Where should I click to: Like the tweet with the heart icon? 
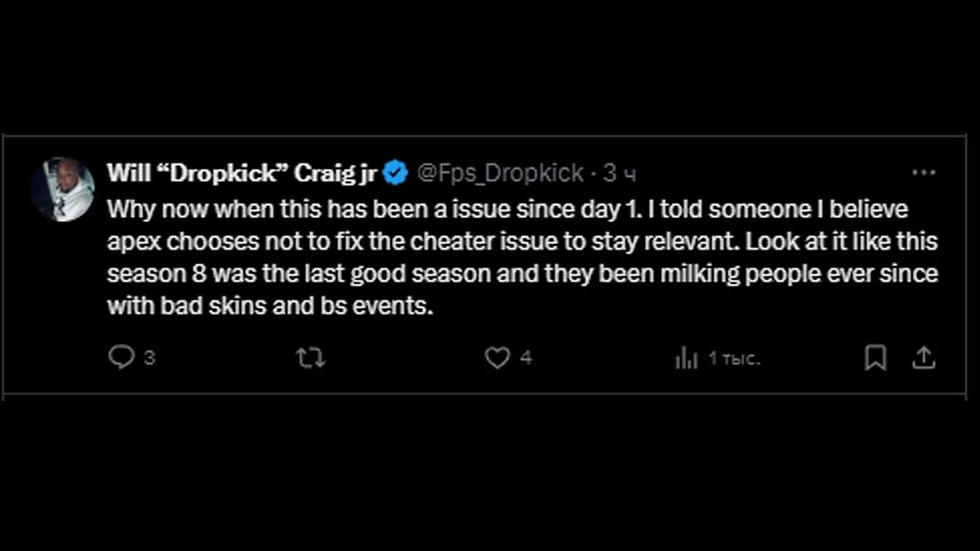497,358
